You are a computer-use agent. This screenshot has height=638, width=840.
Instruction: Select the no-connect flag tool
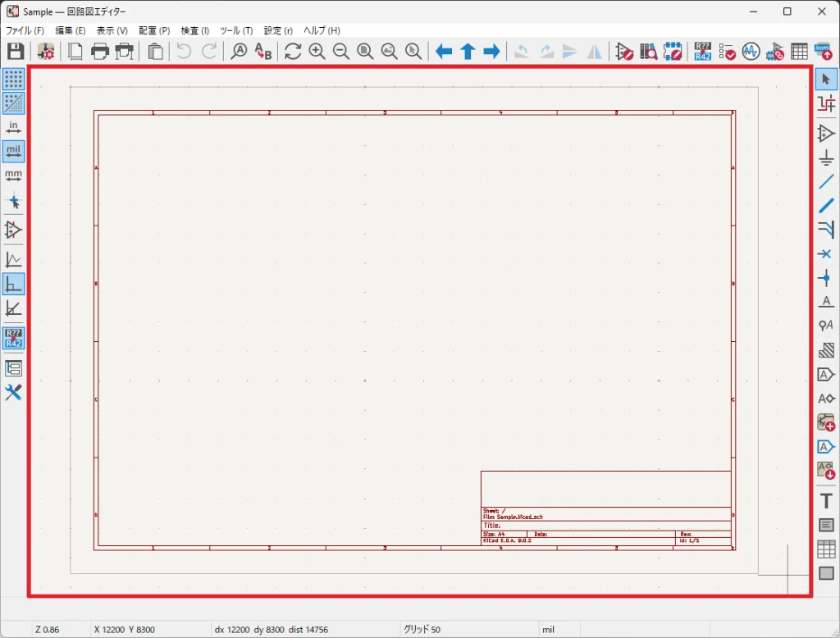pyautogui.click(x=826, y=254)
